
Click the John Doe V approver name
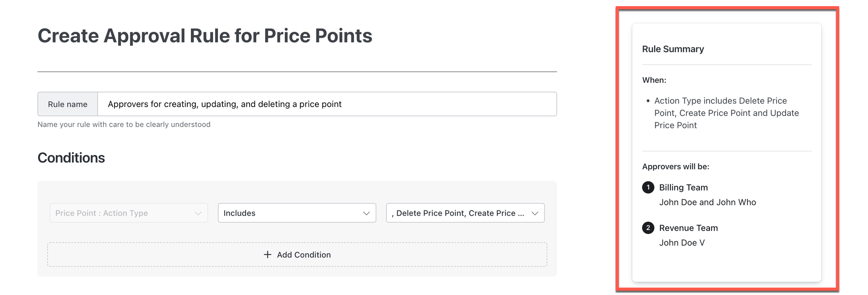point(682,243)
